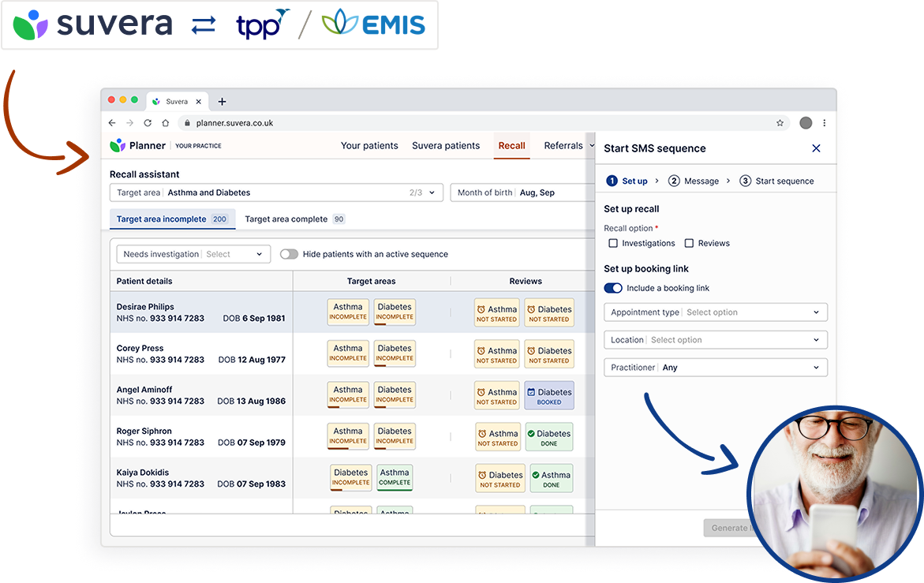Select Target area complete tab
Image resolution: width=924 pixels, height=583 pixels.
pos(294,219)
